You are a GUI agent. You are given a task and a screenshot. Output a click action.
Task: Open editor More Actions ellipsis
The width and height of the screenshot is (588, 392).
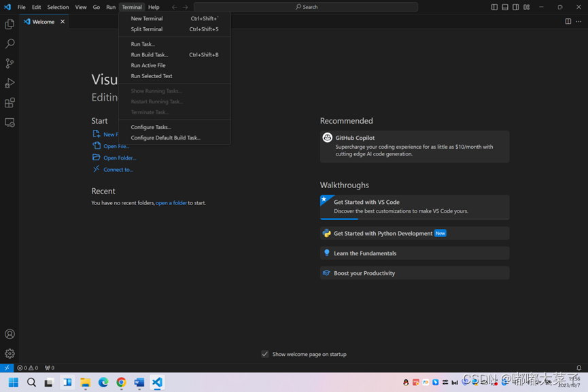click(578, 21)
